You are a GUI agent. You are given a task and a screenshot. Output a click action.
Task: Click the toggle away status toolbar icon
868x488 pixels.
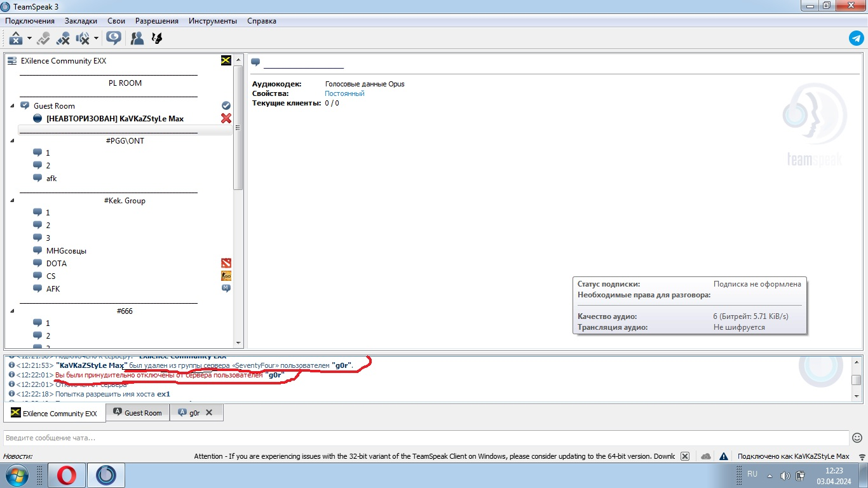43,39
